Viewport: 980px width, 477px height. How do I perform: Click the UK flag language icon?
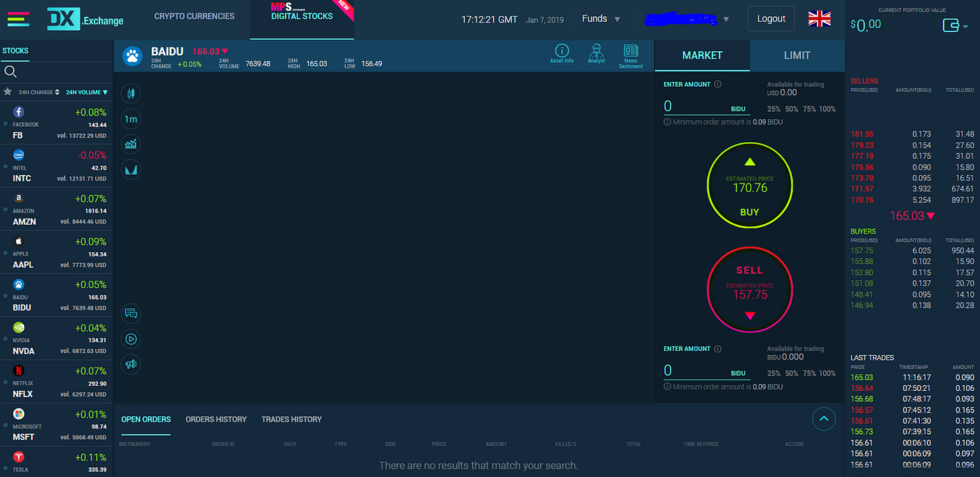(x=819, y=19)
